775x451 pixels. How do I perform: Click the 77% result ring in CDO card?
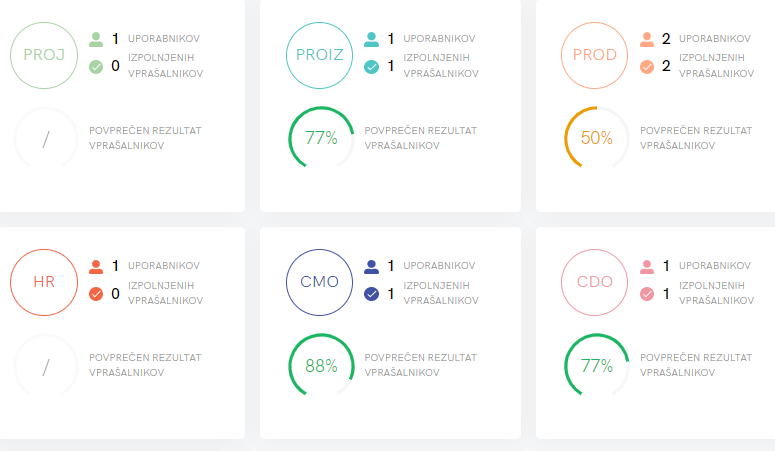click(596, 366)
